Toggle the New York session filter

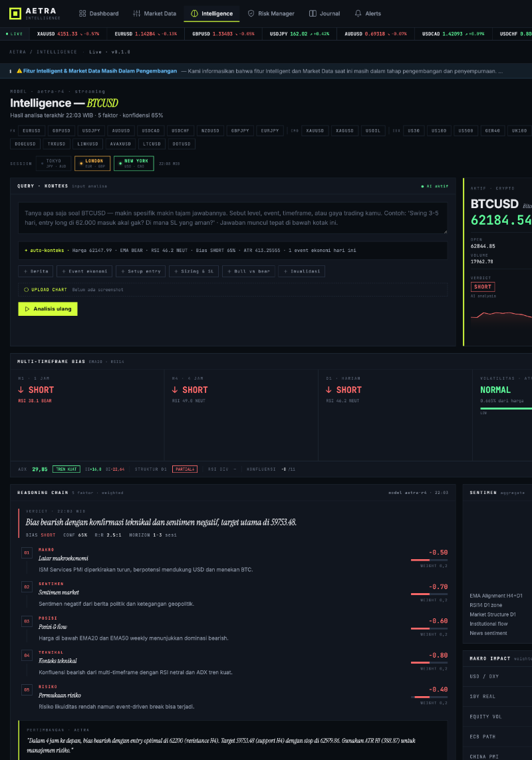(x=134, y=164)
